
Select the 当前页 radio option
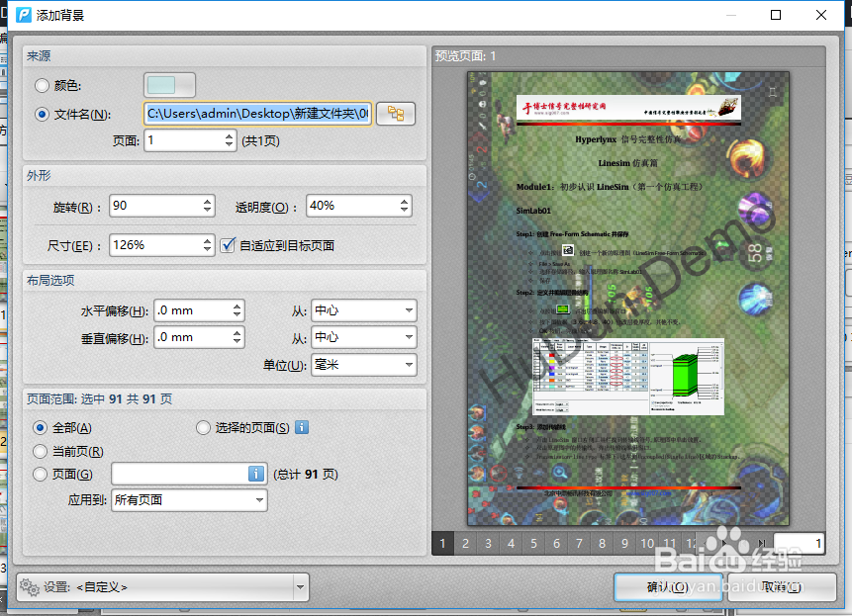coord(40,451)
